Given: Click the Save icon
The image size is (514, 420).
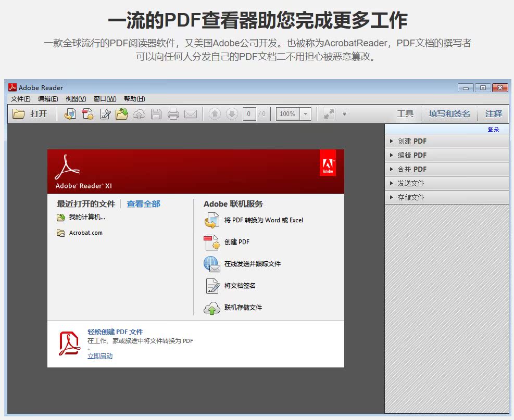Looking at the screenshot, I should [x=156, y=113].
